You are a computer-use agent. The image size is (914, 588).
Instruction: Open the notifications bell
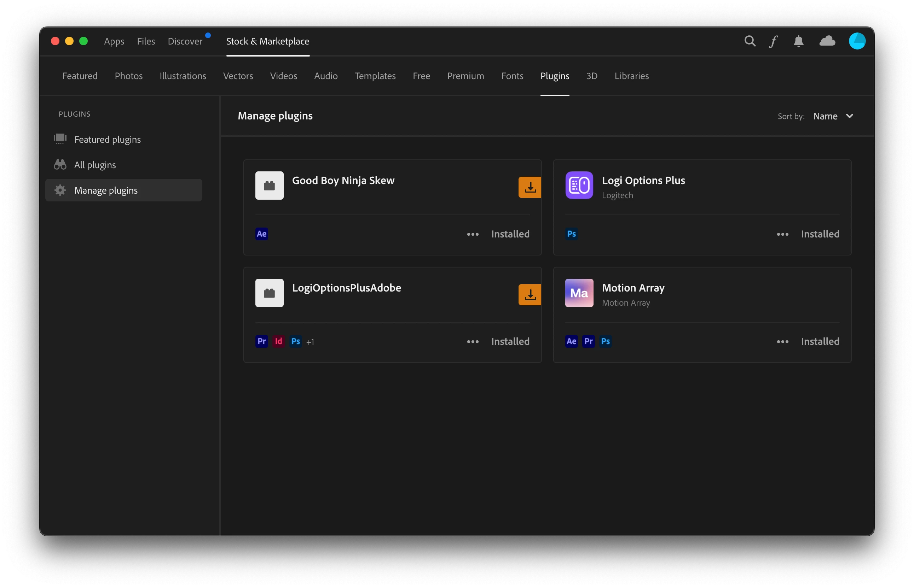point(798,41)
